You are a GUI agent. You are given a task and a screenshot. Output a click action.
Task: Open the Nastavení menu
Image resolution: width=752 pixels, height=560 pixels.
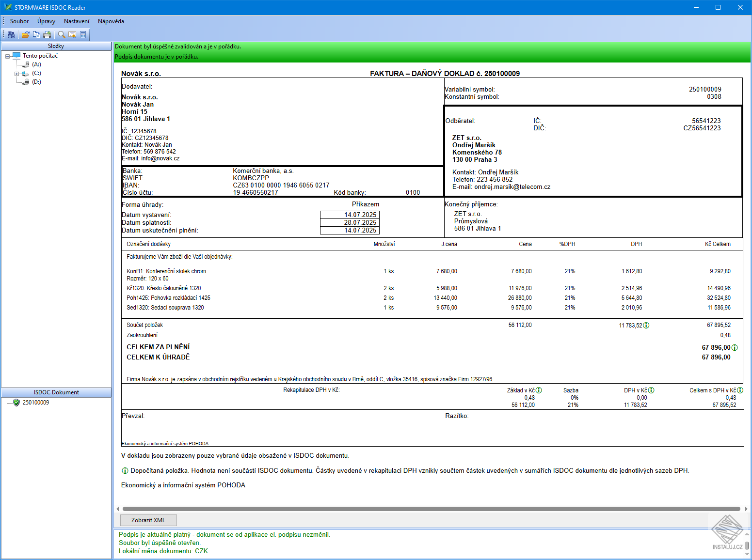[x=76, y=21]
